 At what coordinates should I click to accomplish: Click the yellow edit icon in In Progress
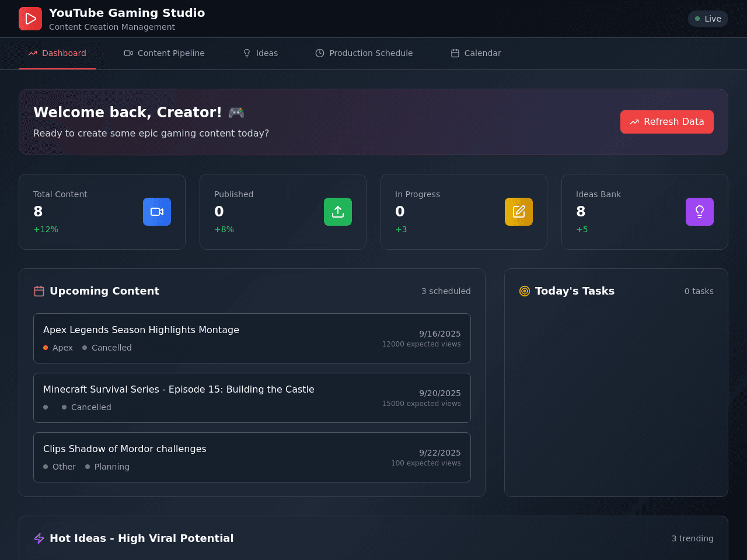[x=519, y=212]
